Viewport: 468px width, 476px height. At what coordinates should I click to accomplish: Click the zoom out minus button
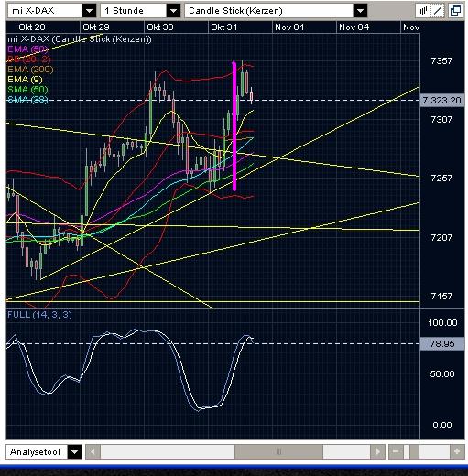[x=396, y=451]
